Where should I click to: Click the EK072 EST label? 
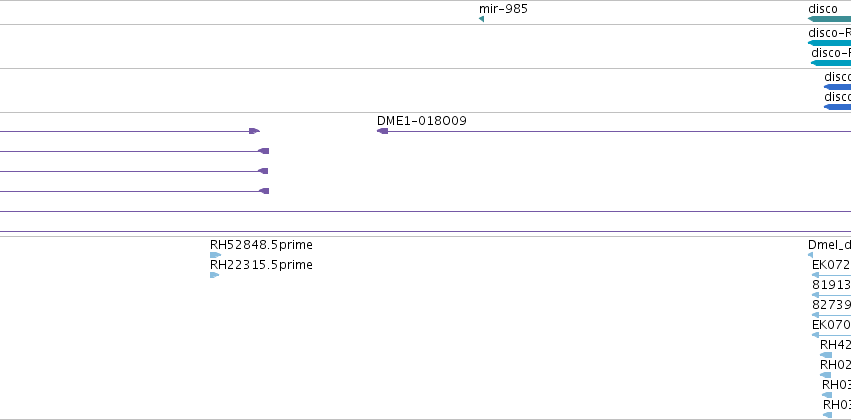(x=831, y=265)
